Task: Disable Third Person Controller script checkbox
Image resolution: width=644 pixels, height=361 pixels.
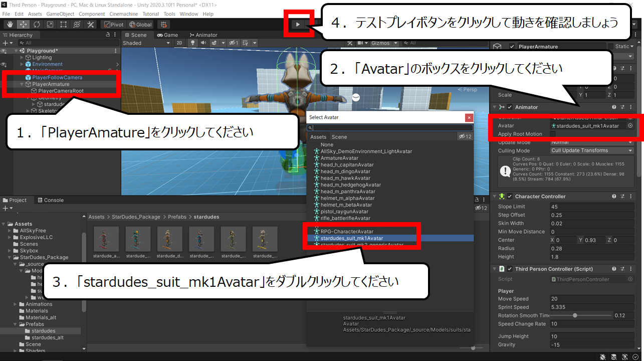Action: (x=510, y=269)
